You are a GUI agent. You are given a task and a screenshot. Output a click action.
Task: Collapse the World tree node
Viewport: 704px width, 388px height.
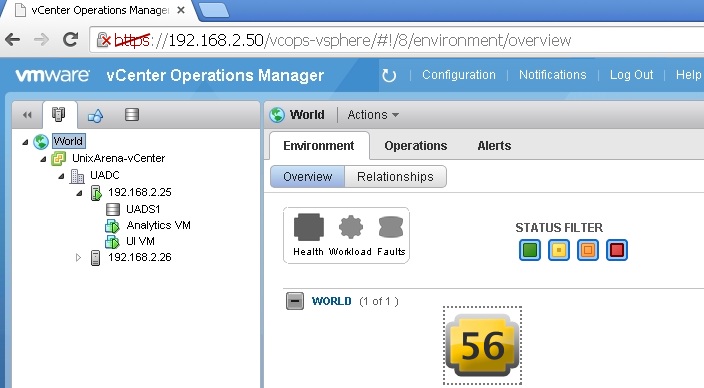(25, 142)
